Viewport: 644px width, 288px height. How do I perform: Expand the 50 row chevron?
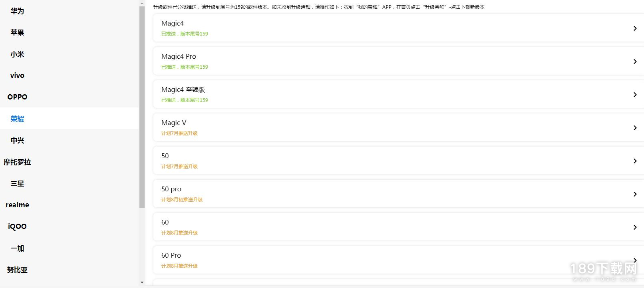(635, 161)
